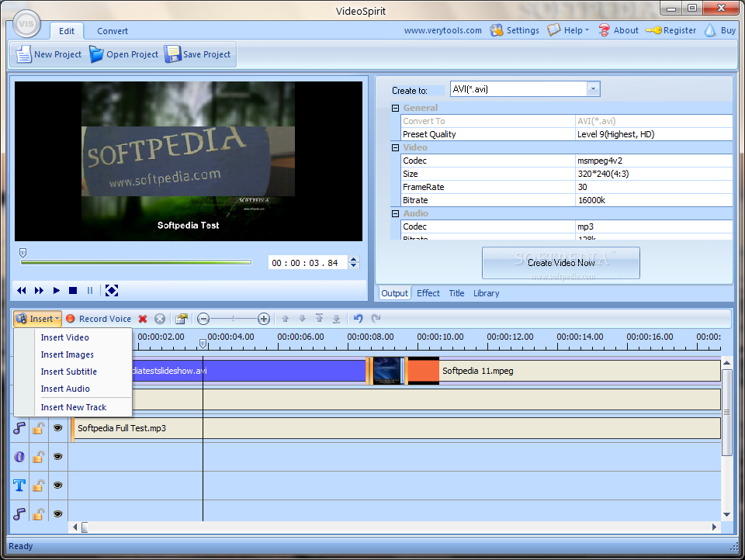Viewport: 745px width, 560px height.
Task: Click the timeline zoom slider
Action: tap(234, 319)
